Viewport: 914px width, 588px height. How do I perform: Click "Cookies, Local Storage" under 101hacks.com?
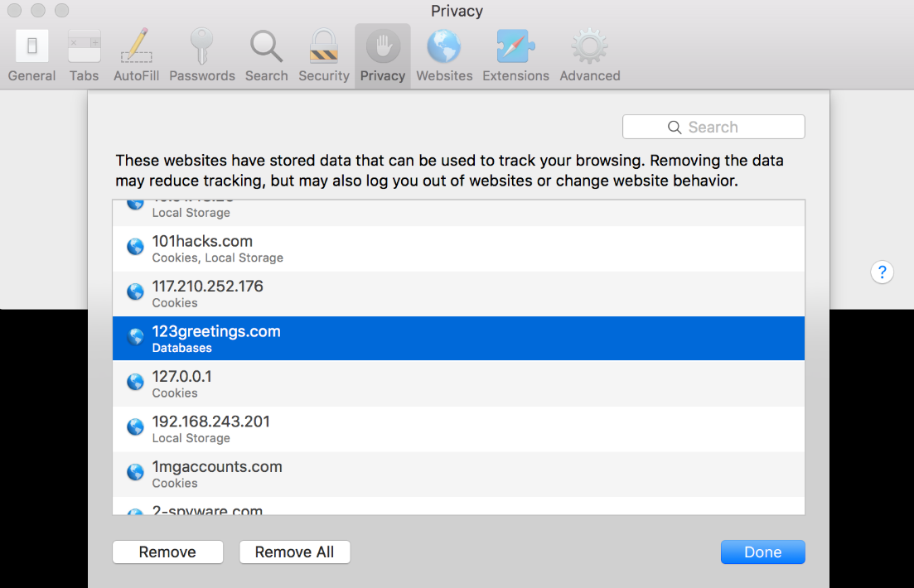(217, 258)
